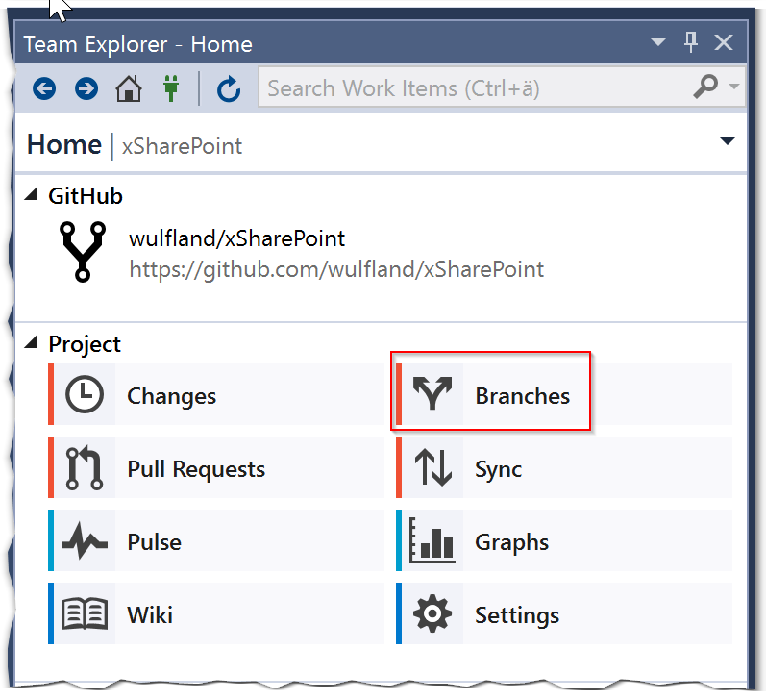The height and width of the screenshot is (700, 766).
Task: Open the Wiki tile
Action: [150, 615]
